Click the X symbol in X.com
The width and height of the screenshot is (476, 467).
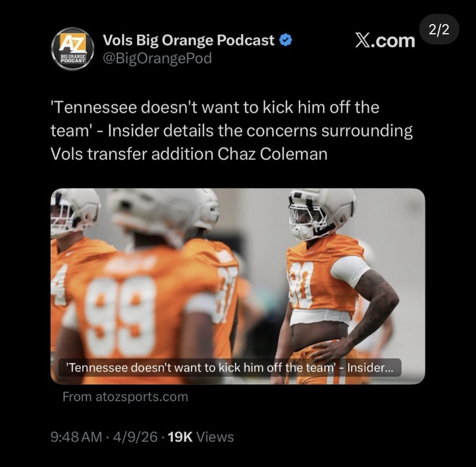[363, 40]
